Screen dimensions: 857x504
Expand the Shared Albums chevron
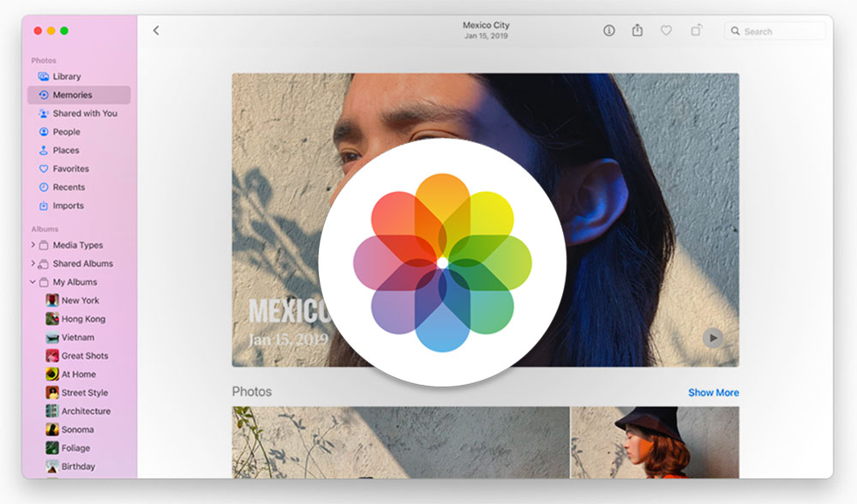pos(33,263)
